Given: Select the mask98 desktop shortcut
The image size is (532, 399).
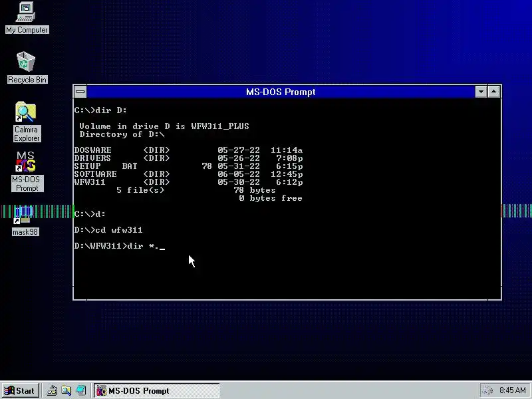Looking at the screenshot, I should click(25, 221).
